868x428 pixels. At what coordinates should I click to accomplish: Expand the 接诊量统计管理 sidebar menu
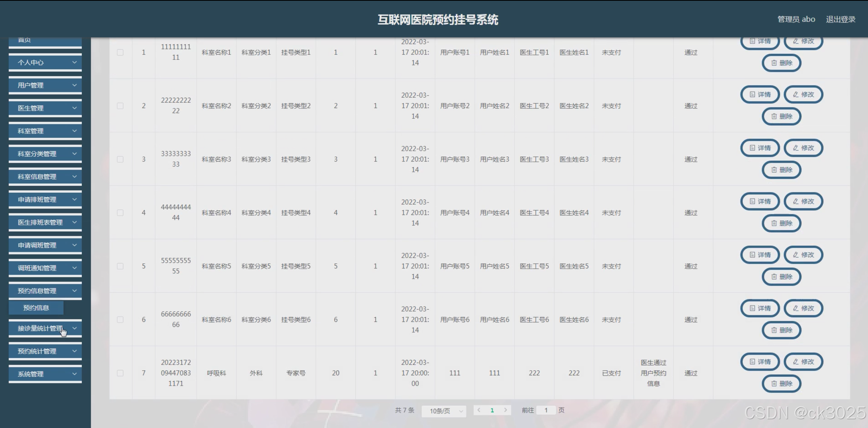coord(45,328)
